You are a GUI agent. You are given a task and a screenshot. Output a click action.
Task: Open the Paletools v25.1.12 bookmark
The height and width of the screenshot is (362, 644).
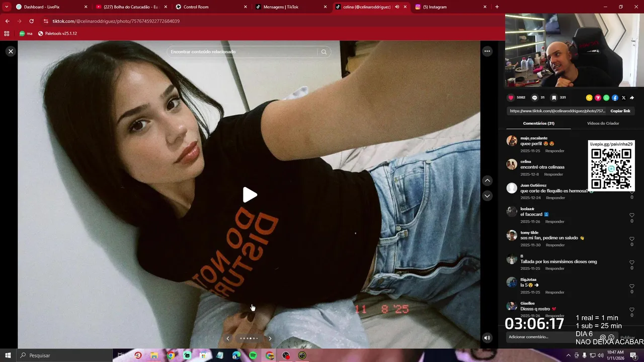57,34
